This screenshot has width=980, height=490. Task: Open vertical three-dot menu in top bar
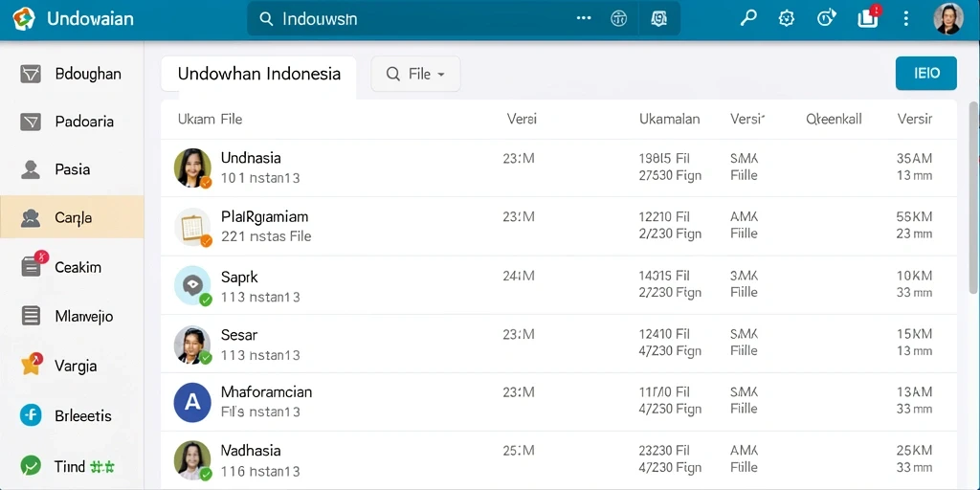(905, 19)
